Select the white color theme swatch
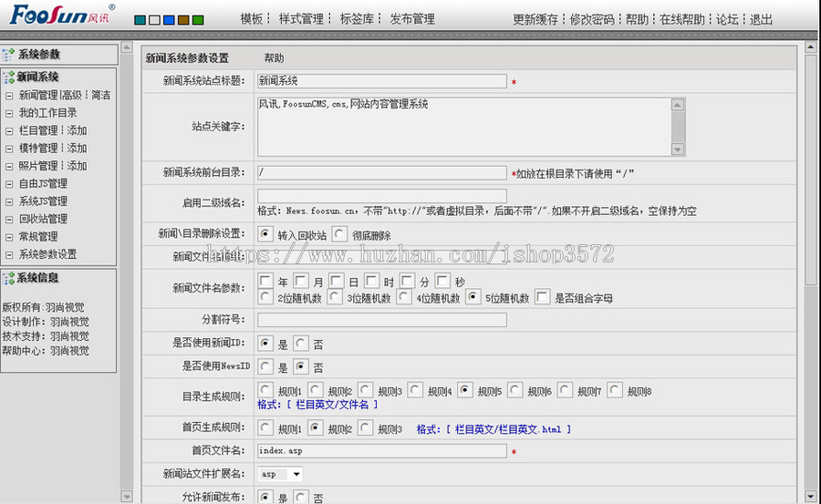821x504 pixels. [154, 20]
